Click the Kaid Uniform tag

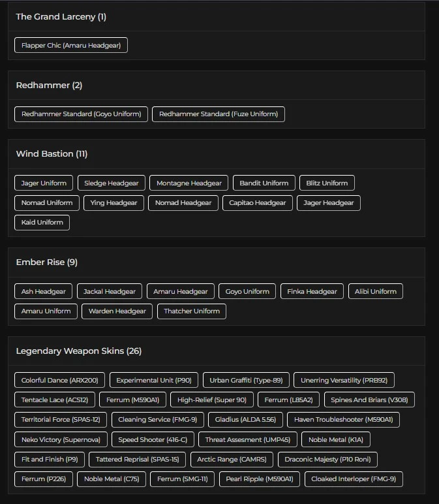pyautogui.click(x=42, y=222)
